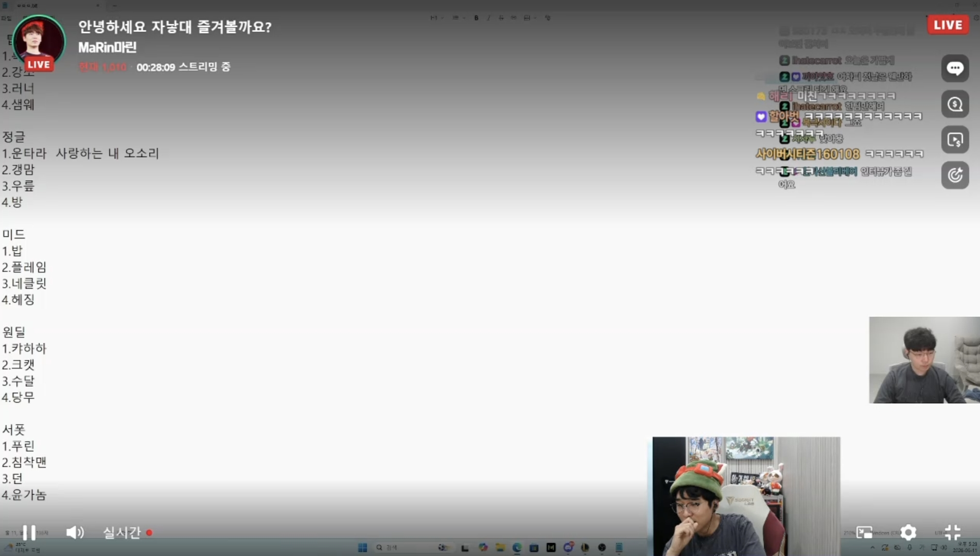Clear formatting with Notepad toolbar icon
This screenshot has height=556, width=980.
[548, 18]
